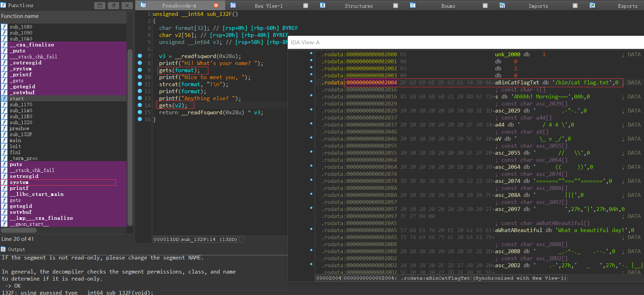Image resolution: width=644 pixels, height=295 pixels.
Task: Click the Imports tab icon
Action: click(x=502, y=5)
